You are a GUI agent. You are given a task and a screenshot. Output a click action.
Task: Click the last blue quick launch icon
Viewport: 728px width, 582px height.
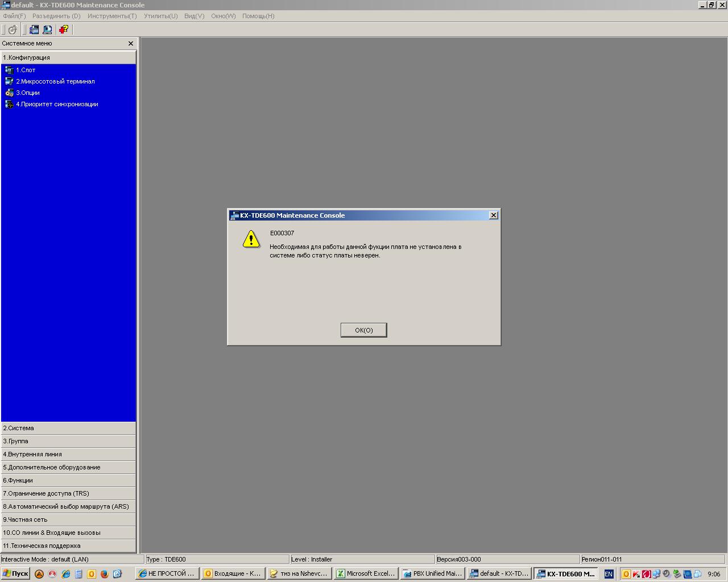(x=117, y=574)
